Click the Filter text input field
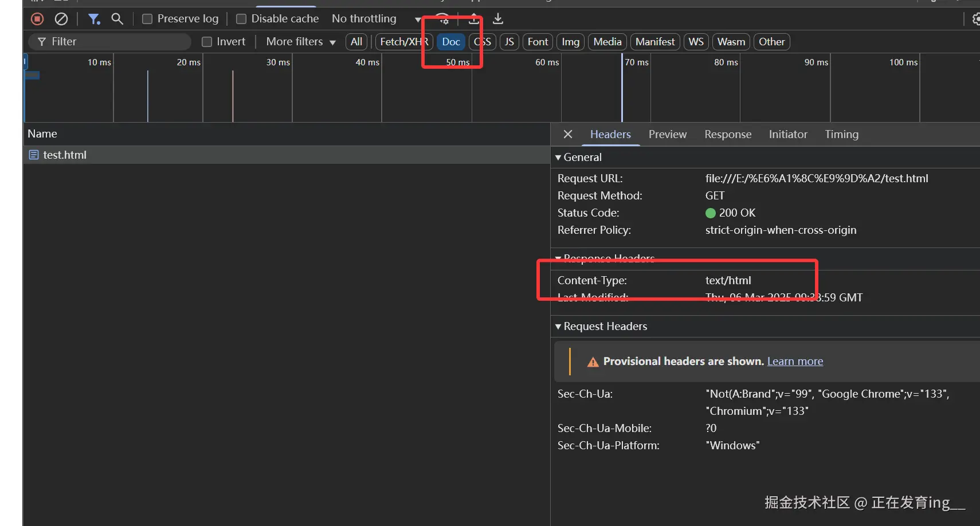The width and height of the screenshot is (980, 526). point(115,42)
